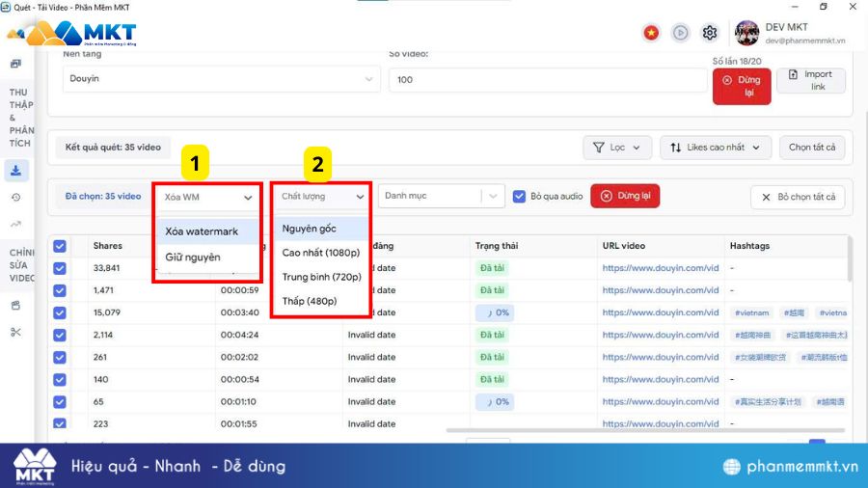868x488 pixels.
Task: Click the Kết quả quét: 35 video label
Action: tap(113, 148)
